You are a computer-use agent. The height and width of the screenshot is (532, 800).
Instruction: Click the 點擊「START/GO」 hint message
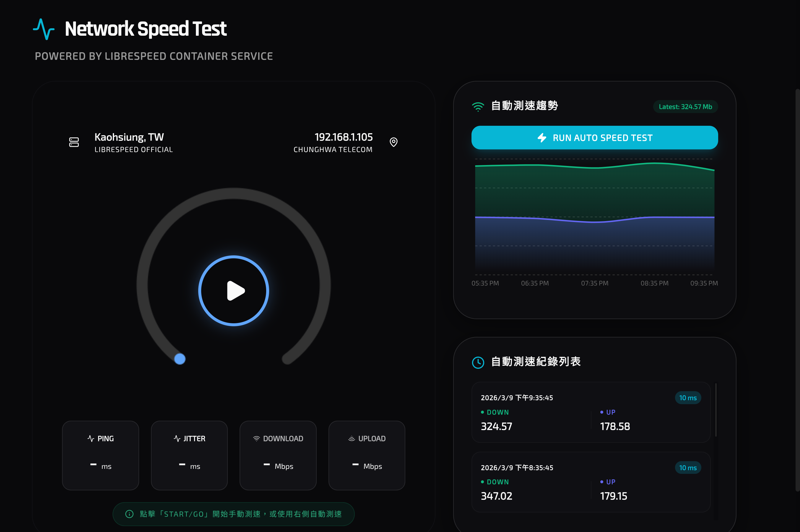(x=233, y=514)
